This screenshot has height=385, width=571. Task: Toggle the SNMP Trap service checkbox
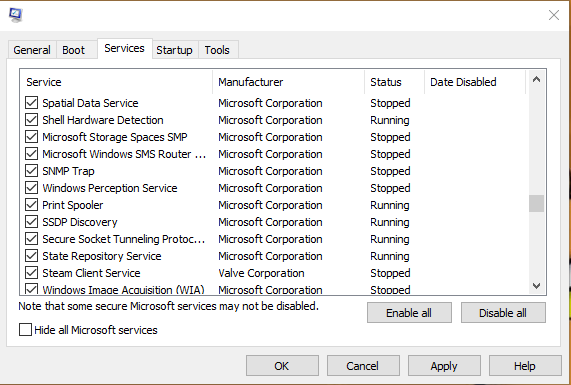coord(32,171)
